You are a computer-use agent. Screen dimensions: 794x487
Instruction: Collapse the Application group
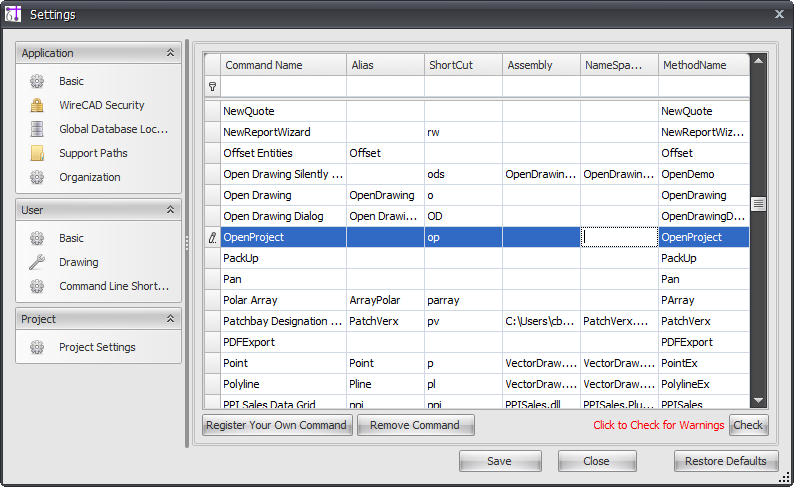pyautogui.click(x=171, y=53)
